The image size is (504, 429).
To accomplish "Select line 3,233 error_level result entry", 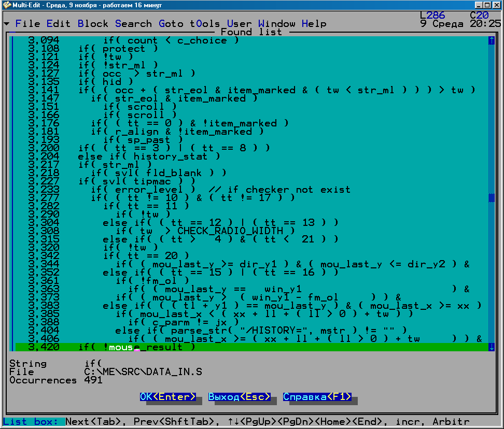I will (x=220, y=190).
